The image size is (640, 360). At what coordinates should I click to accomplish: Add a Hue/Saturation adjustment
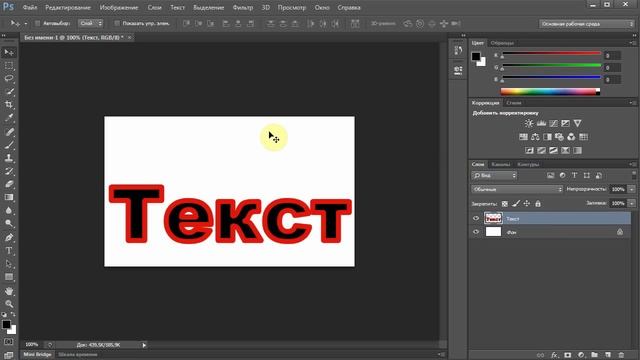click(x=523, y=137)
